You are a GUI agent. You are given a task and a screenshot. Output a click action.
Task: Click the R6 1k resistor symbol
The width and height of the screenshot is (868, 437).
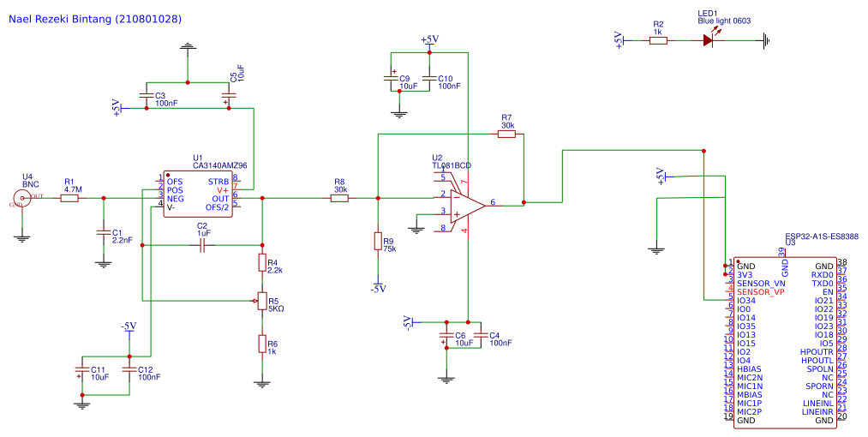[262, 344]
